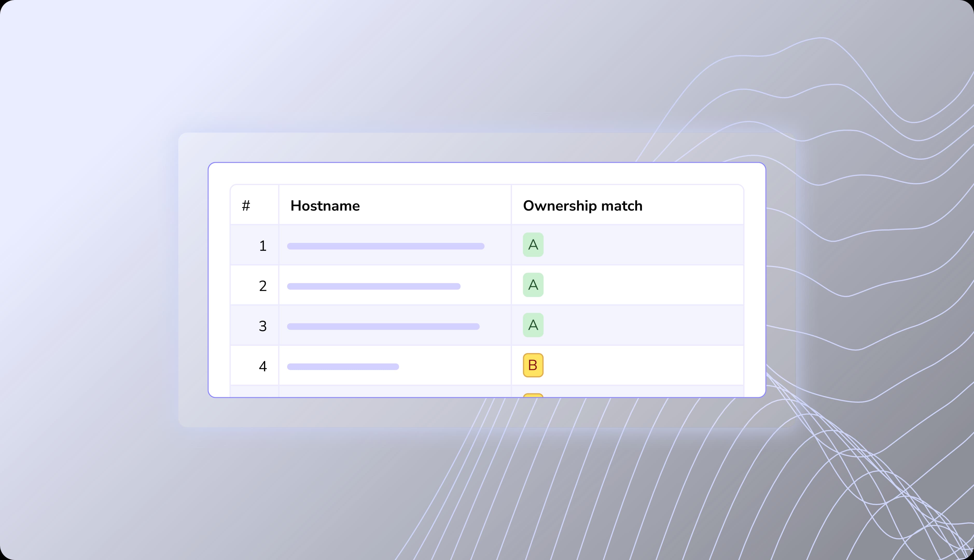Screen dimensions: 974x560
Task: Open the short hostname placeholder in row 4
Action: (x=343, y=367)
